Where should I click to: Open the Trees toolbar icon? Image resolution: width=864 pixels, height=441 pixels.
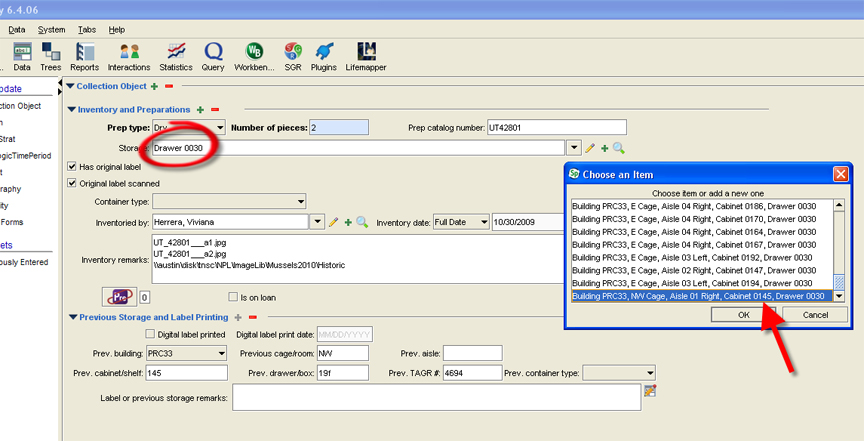[51, 55]
